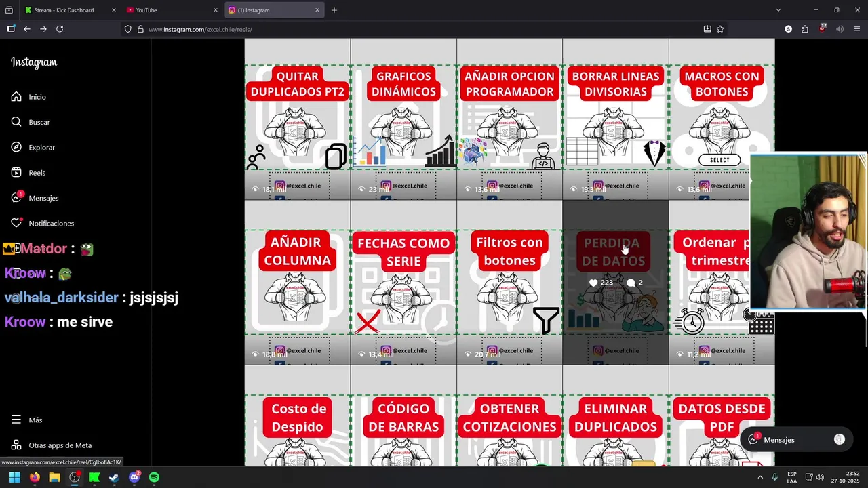The width and height of the screenshot is (868, 488).
Task: Open Steam from the taskbar
Action: click(x=114, y=477)
